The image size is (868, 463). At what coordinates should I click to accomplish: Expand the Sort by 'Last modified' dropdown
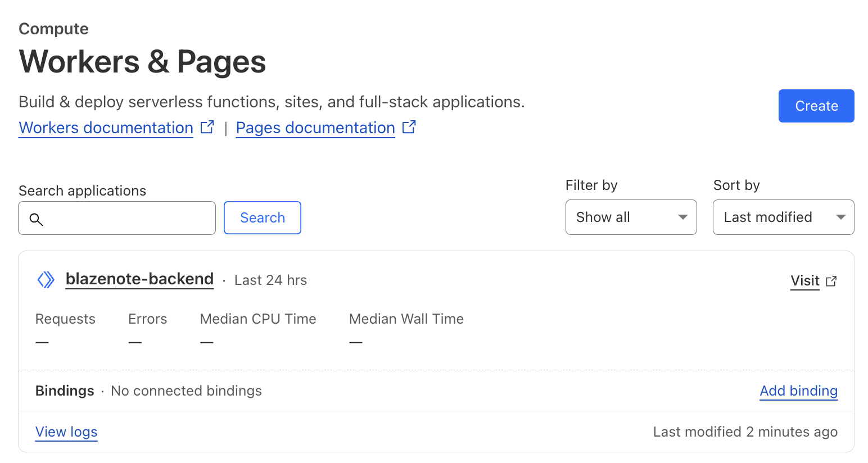[x=783, y=217]
